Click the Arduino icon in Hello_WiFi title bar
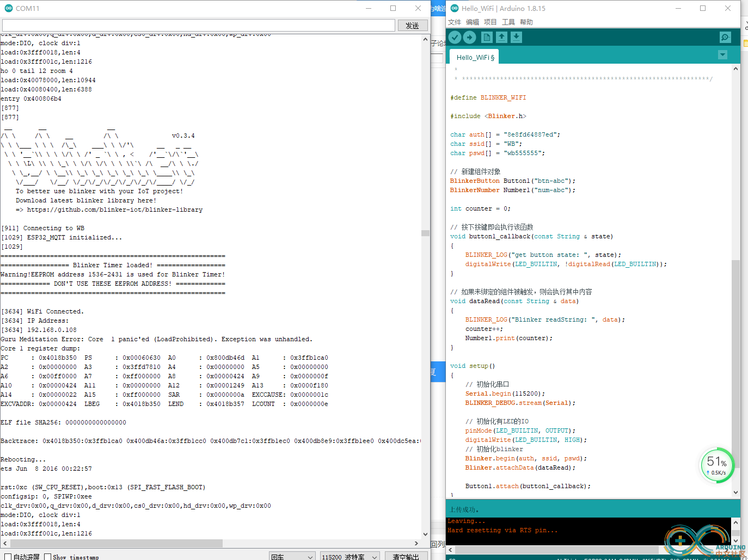748x560 pixels. tap(455, 8)
